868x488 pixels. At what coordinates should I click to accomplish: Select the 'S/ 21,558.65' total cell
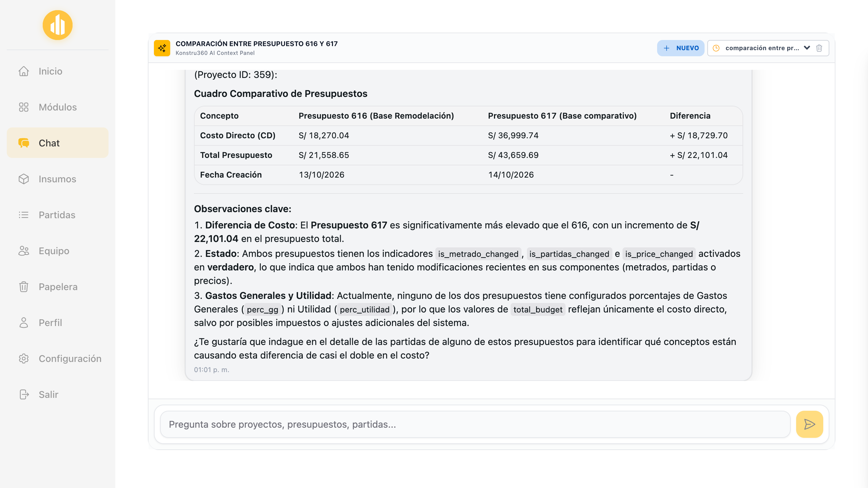pyautogui.click(x=324, y=155)
